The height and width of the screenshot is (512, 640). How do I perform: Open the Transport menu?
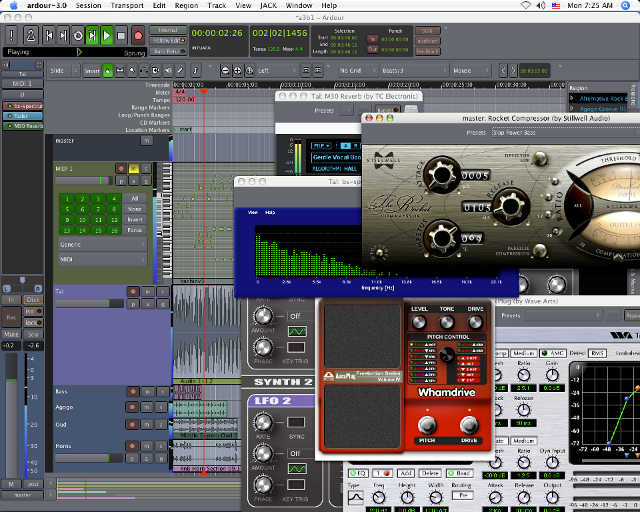127,5
